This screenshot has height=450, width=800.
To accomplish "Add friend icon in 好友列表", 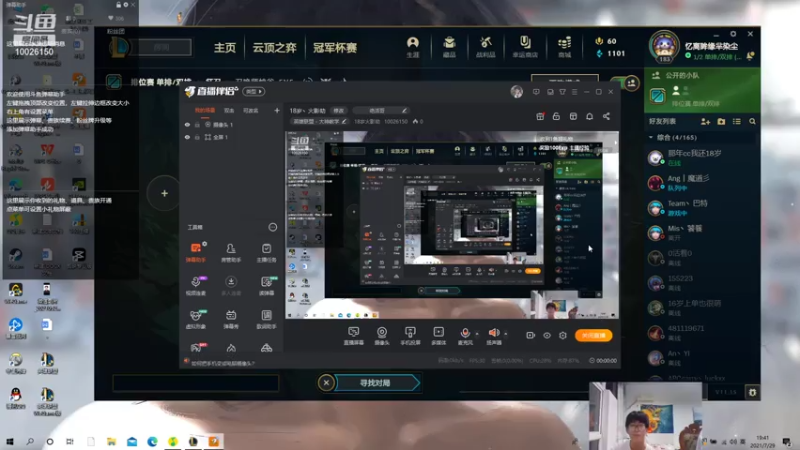I will click(705, 121).
